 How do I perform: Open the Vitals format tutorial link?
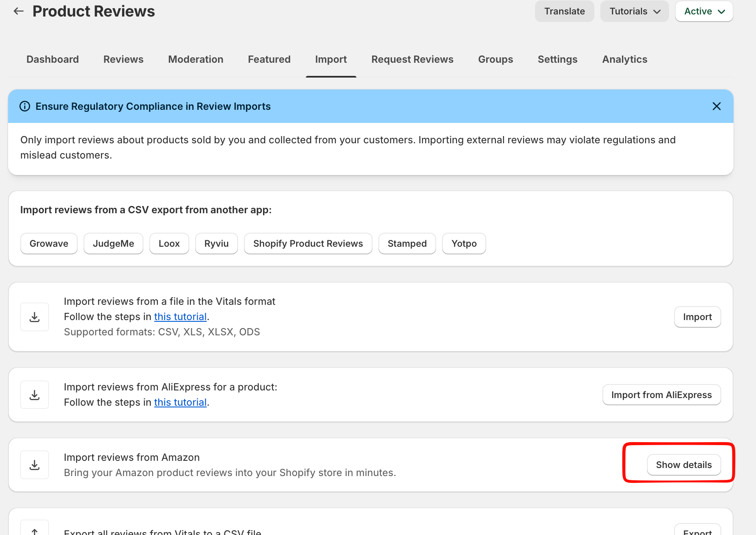(180, 317)
